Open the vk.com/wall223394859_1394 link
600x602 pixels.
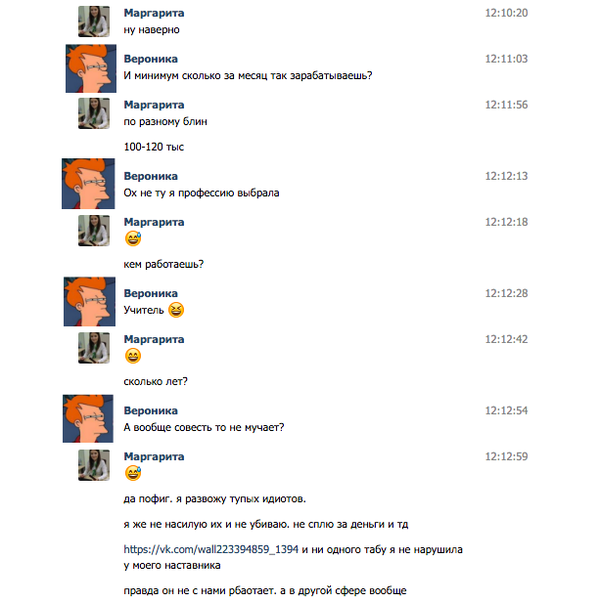point(210,549)
